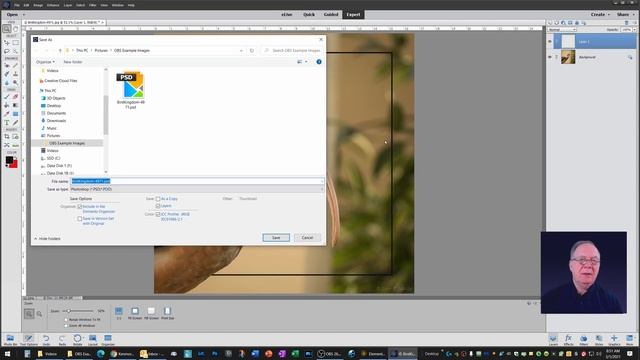Select the Eraser tool
640x360 pixels.
16,97
